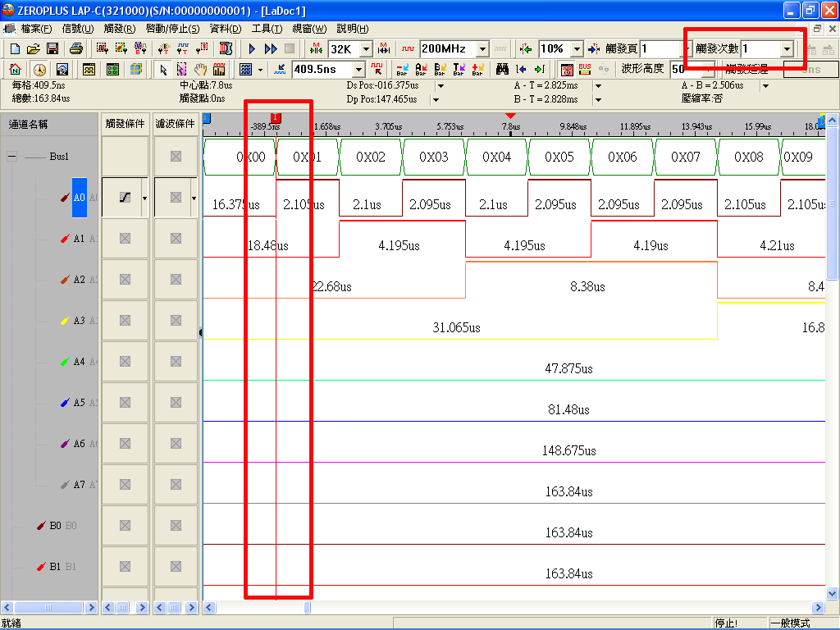Click the binoculars find icon

point(503,70)
